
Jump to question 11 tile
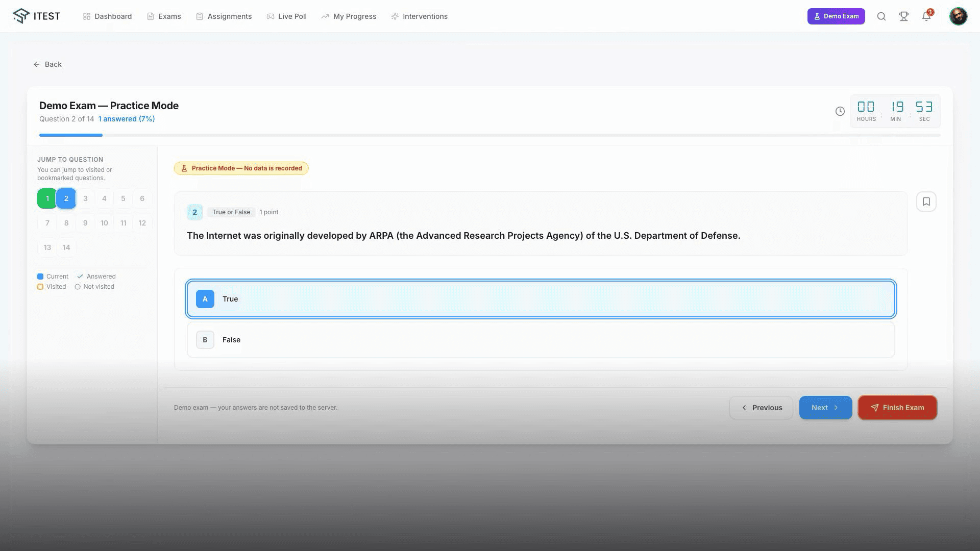pos(123,223)
